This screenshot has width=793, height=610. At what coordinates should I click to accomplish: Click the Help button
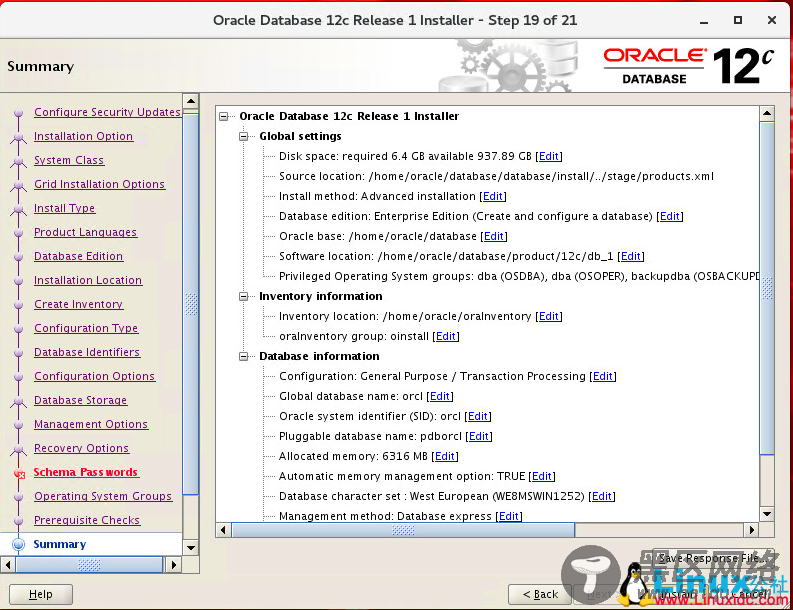coord(41,594)
